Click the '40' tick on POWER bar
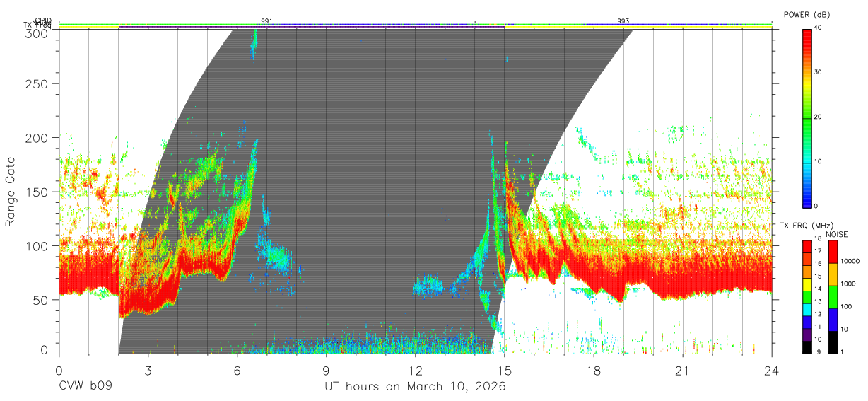The width and height of the screenshot is (868, 401). point(817,28)
